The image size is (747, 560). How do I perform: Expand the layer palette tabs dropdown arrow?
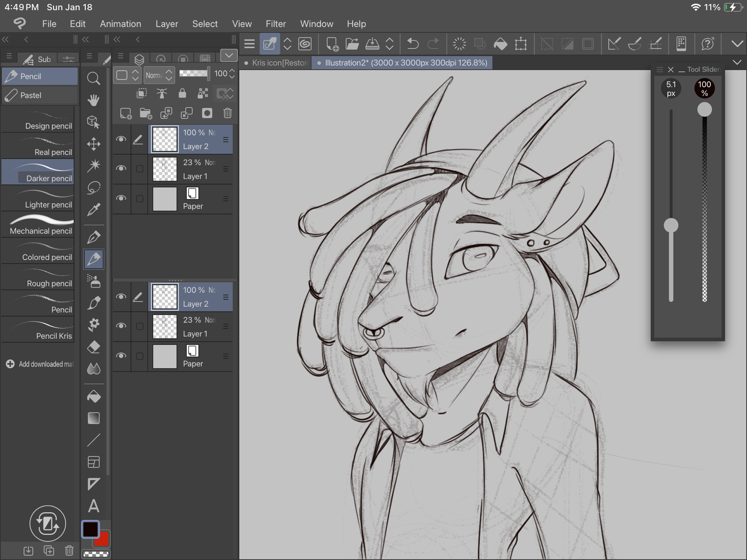(x=229, y=56)
